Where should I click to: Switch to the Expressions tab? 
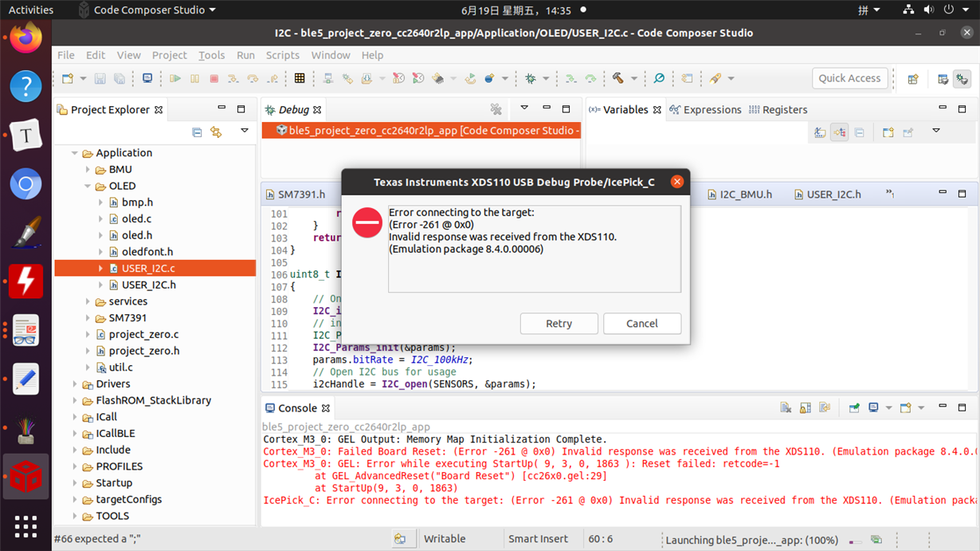click(x=706, y=110)
